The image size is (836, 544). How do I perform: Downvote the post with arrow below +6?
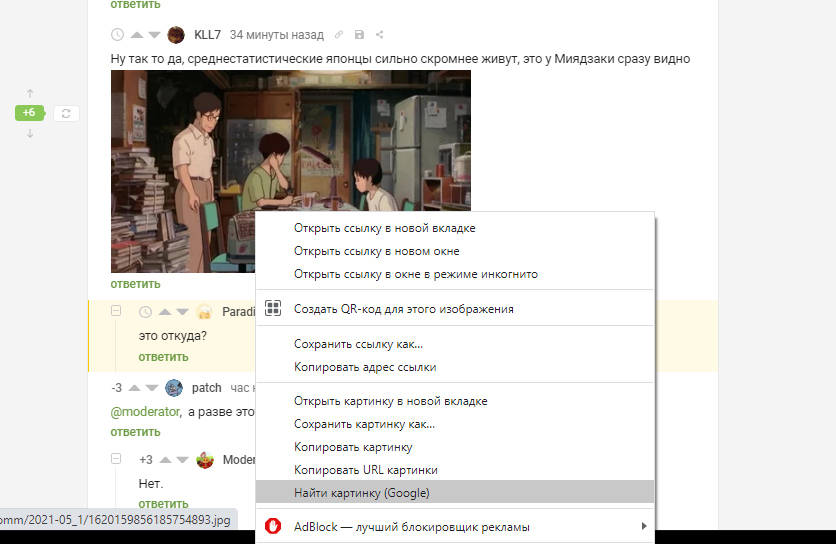(30, 133)
